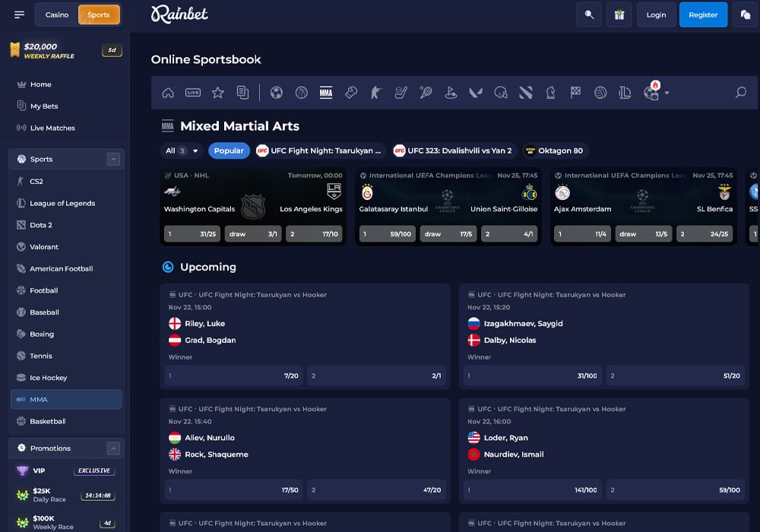The height and width of the screenshot is (532, 760).
Task: Select the soccer ball sport icon
Action: 277,93
